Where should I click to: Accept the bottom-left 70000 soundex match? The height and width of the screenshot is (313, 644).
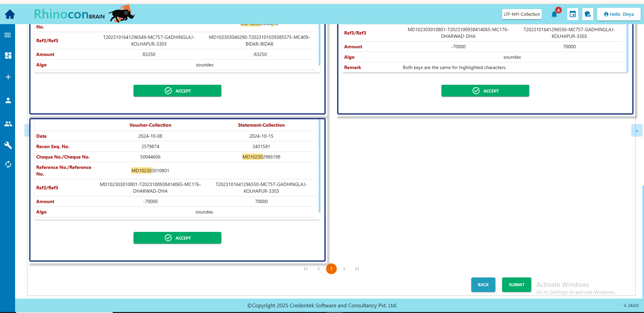pos(177,238)
